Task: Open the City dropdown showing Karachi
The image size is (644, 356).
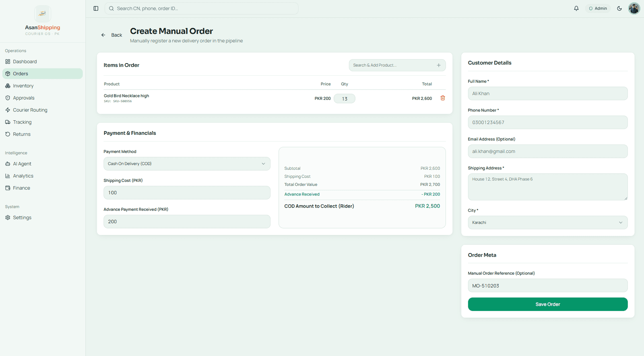Action: pos(547,222)
